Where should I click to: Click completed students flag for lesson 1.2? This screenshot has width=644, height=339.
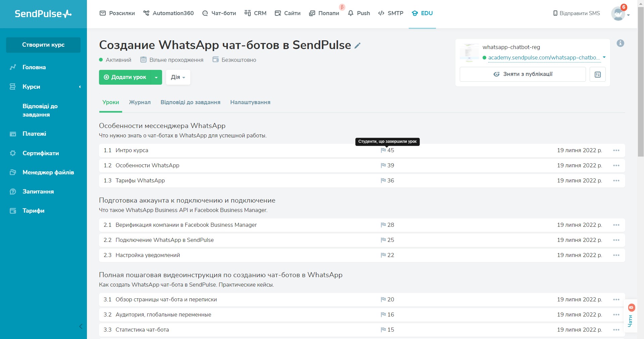(x=383, y=165)
